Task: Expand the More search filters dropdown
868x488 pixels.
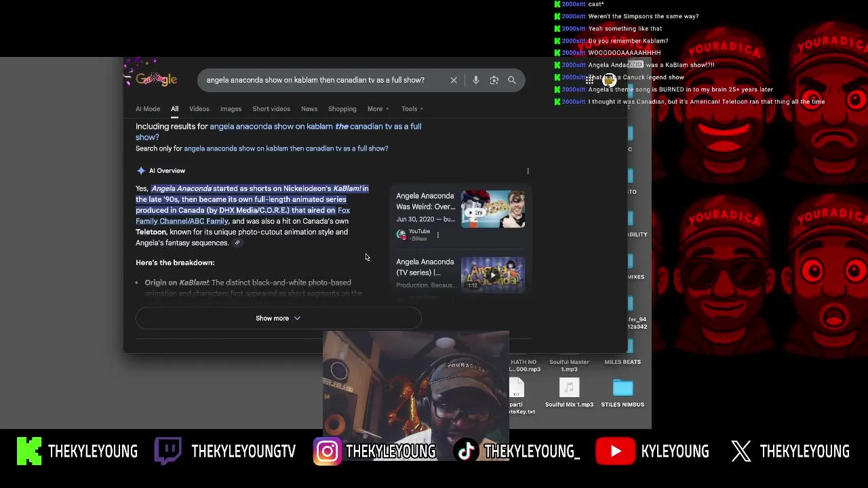Action: [x=378, y=108]
